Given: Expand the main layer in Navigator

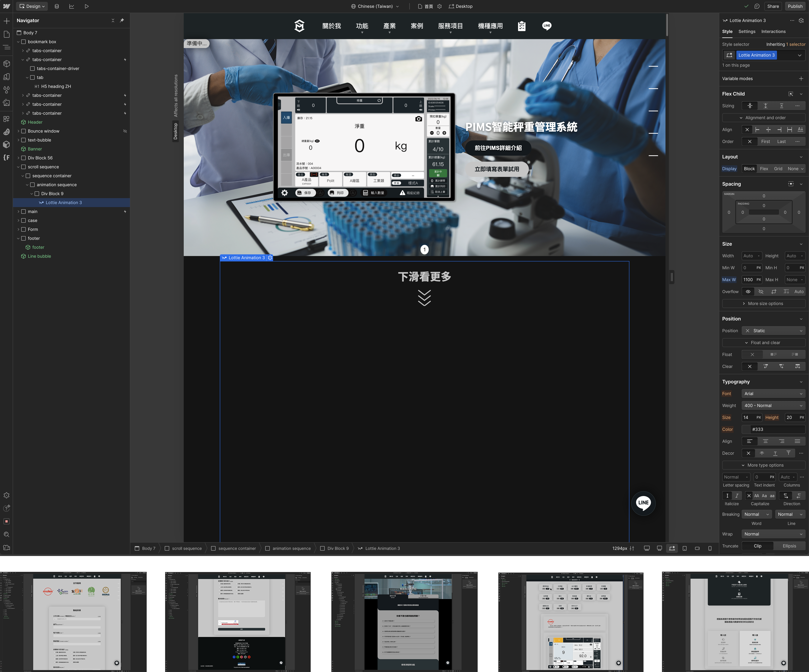Looking at the screenshot, I should 18,212.
